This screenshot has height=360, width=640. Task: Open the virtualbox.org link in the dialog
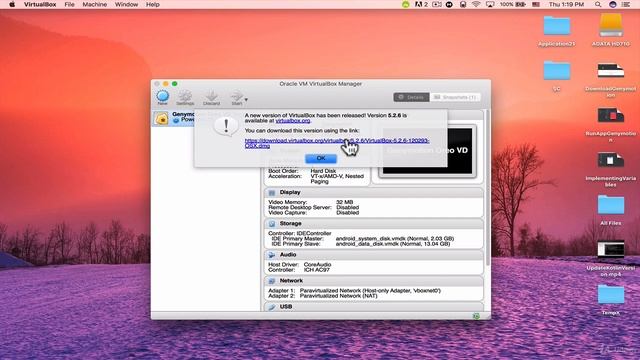[x=293, y=121]
